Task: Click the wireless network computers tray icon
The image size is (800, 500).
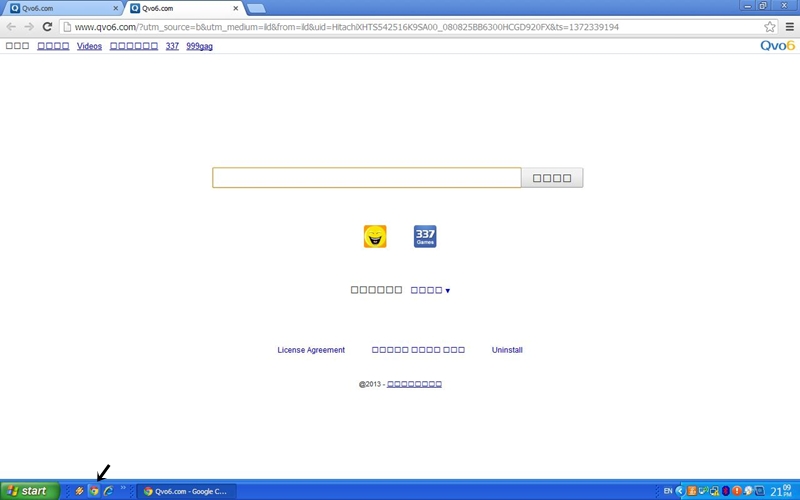Action: [x=704, y=491]
